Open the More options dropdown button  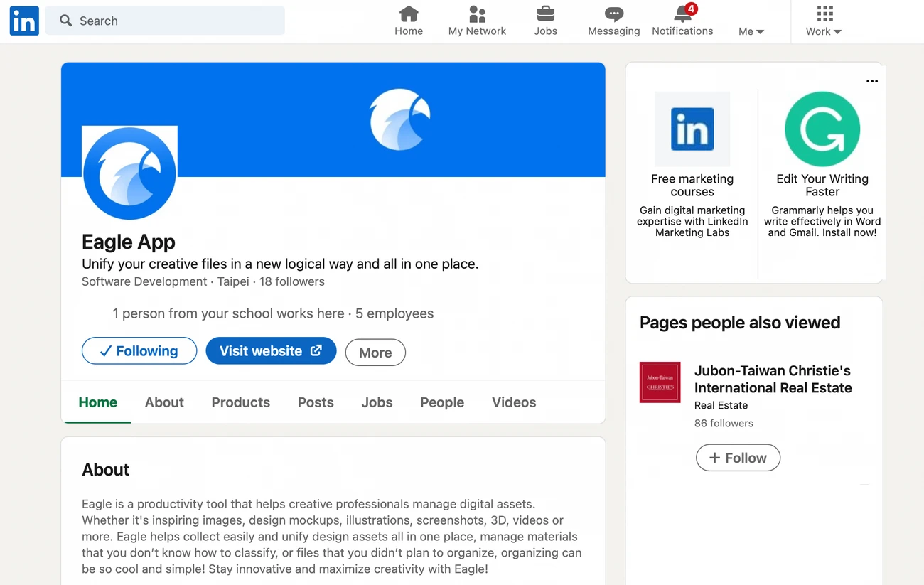click(x=375, y=353)
